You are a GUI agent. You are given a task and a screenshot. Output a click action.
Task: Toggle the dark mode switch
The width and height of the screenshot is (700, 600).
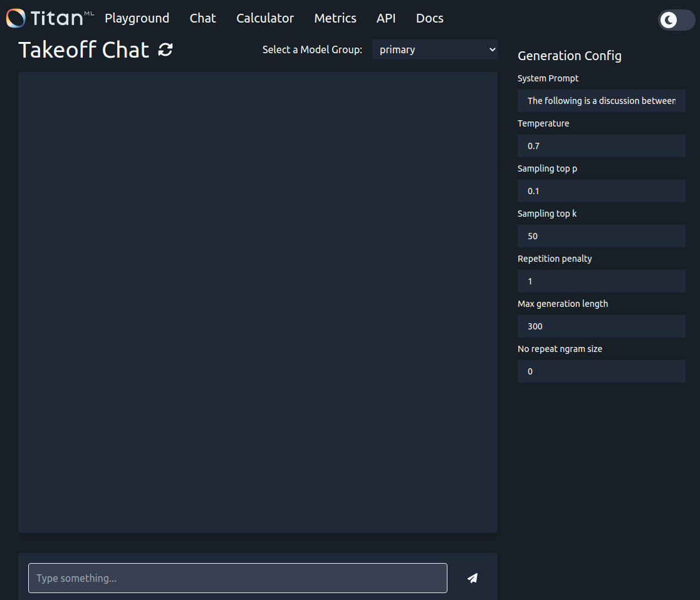[676, 20]
